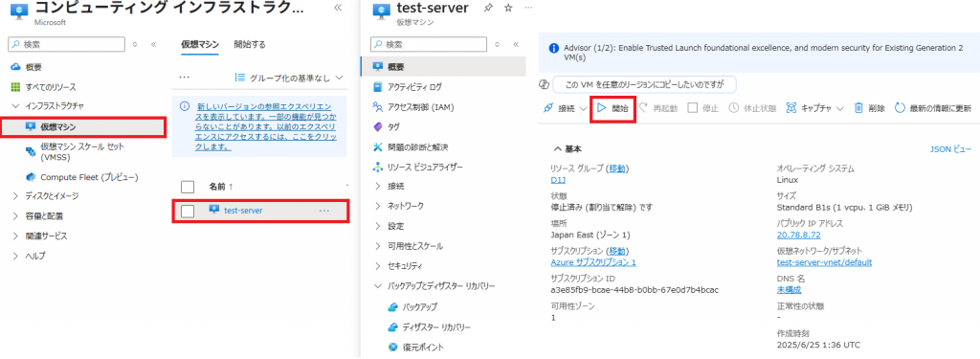
Task: Collapse the インフラストラクチャ section
Action: [x=15, y=106]
